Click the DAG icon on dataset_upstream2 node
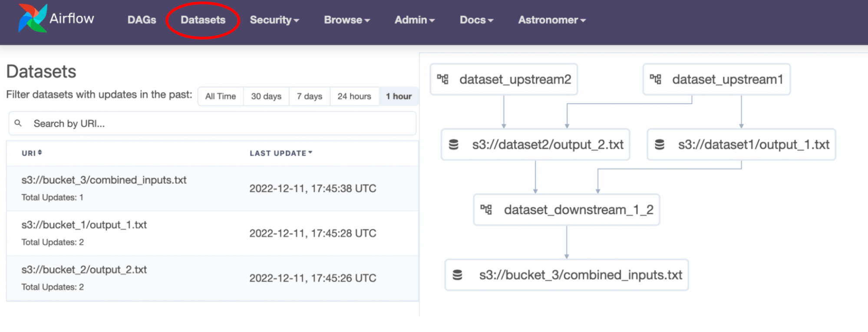Image resolution: width=868 pixels, height=332 pixels. pos(442,79)
